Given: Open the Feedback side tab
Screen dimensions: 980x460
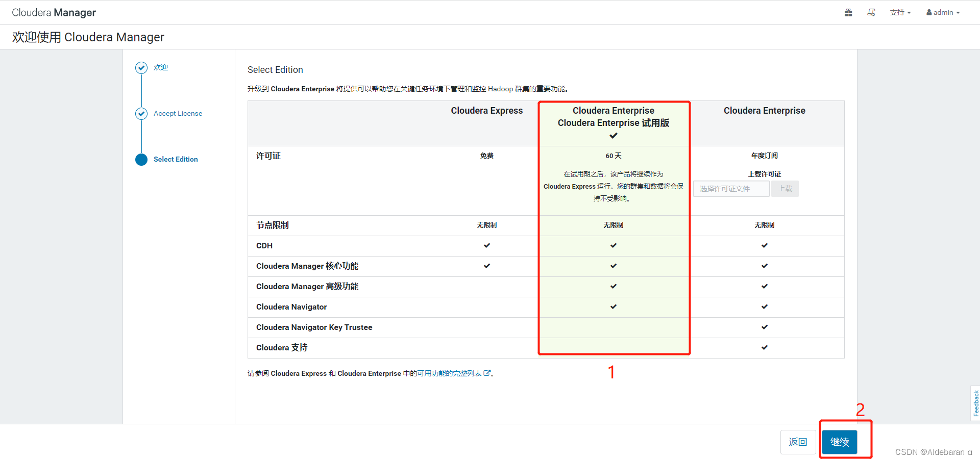Looking at the screenshot, I should [975, 403].
